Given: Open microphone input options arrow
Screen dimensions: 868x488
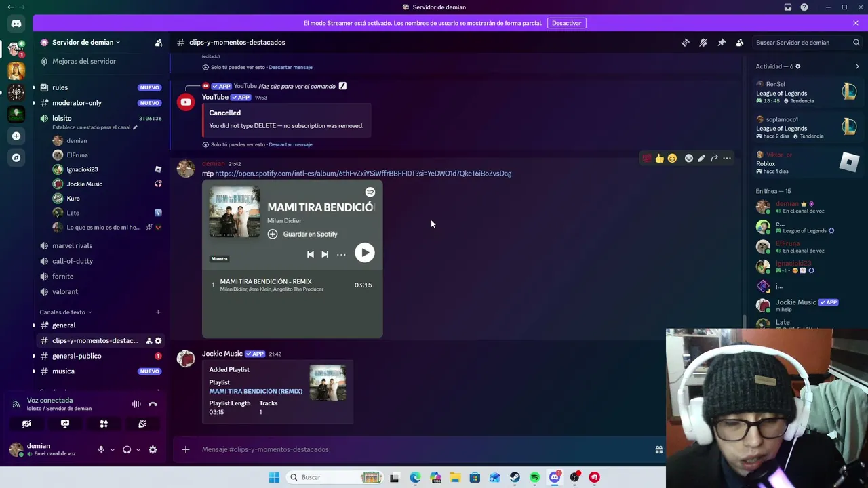Looking at the screenshot, I should (x=113, y=449).
